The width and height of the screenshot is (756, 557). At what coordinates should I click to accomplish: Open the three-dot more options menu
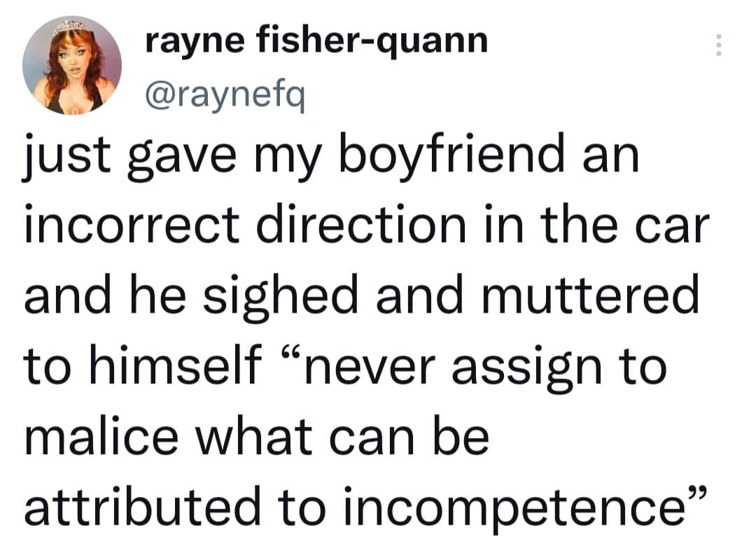[716, 46]
